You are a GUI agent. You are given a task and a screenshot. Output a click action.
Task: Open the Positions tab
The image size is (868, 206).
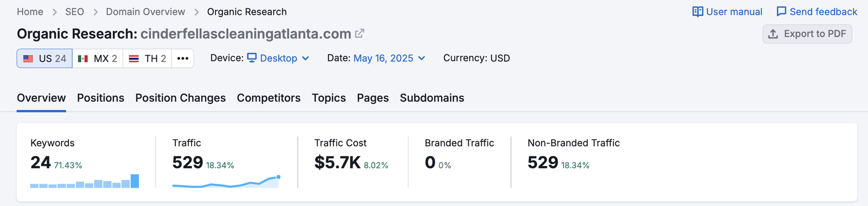100,98
